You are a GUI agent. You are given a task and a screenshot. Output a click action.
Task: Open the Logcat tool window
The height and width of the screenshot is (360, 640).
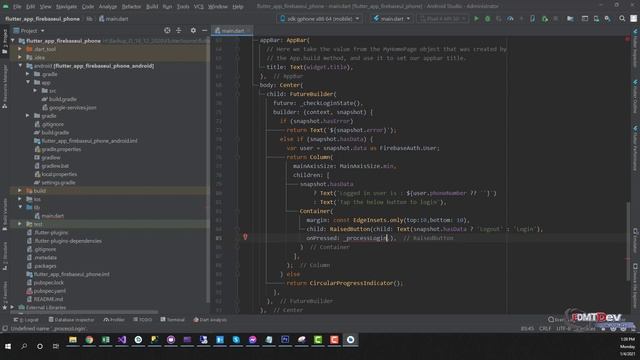(x=26, y=320)
